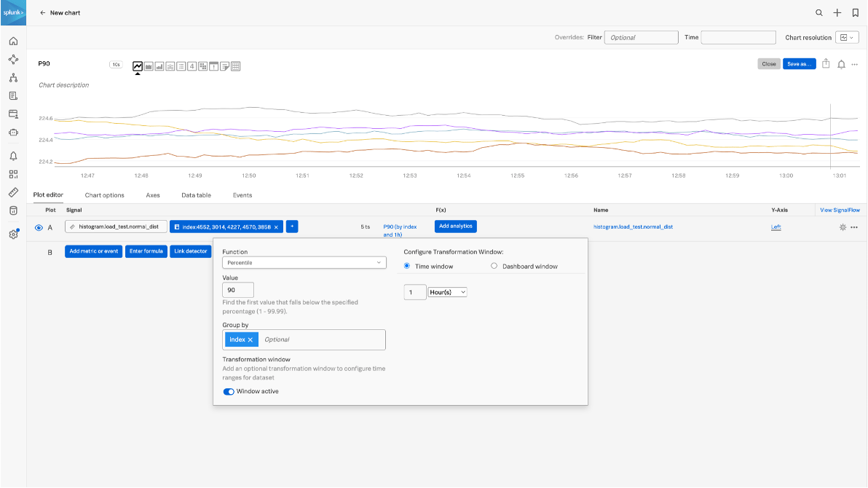
Task: Open the Hour(s) time unit dropdown
Action: click(x=447, y=291)
